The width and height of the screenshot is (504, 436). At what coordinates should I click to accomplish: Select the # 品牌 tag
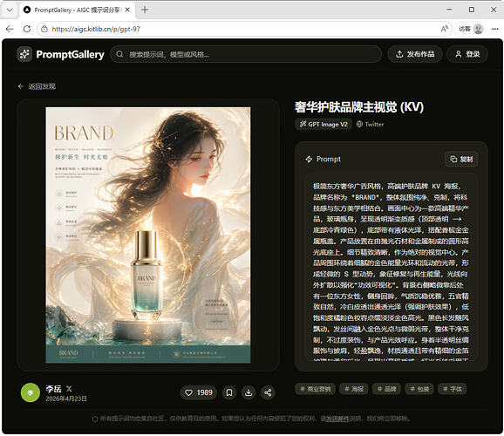386,389
